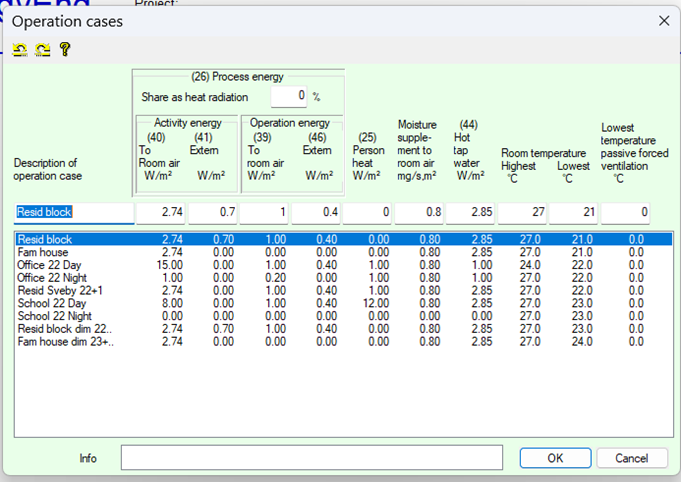Click the Highest room temperature input field
This screenshot has height=482, width=681.
[x=521, y=213]
